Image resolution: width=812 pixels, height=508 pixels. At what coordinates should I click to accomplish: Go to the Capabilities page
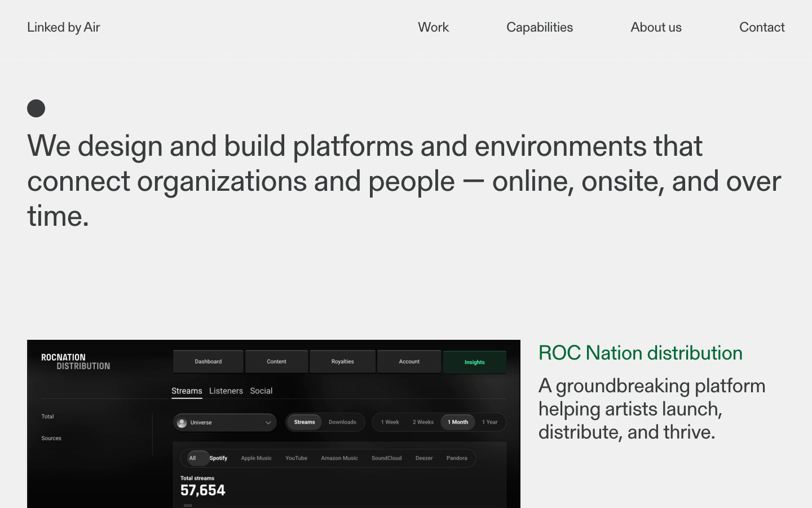[x=540, y=27]
